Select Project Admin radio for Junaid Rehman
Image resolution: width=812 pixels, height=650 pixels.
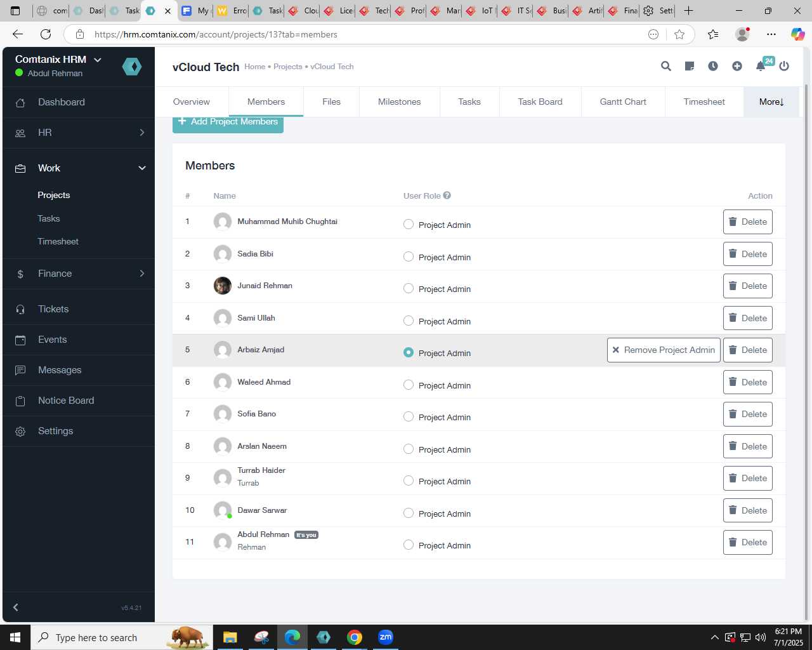tap(409, 288)
